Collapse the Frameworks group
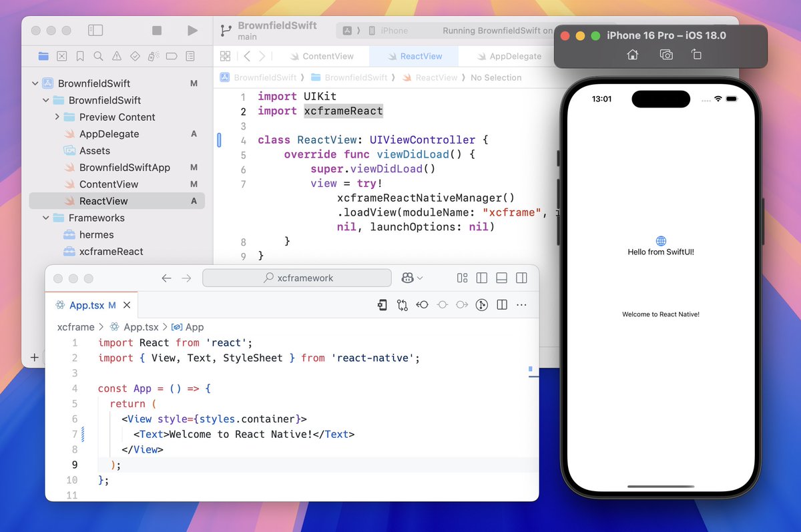The image size is (801, 532). coord(46,218)
